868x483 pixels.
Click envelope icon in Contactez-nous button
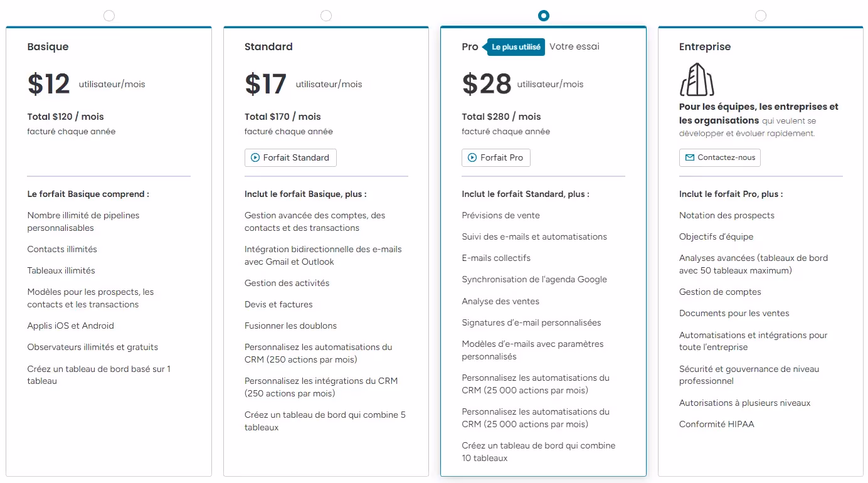click(690, 158)
